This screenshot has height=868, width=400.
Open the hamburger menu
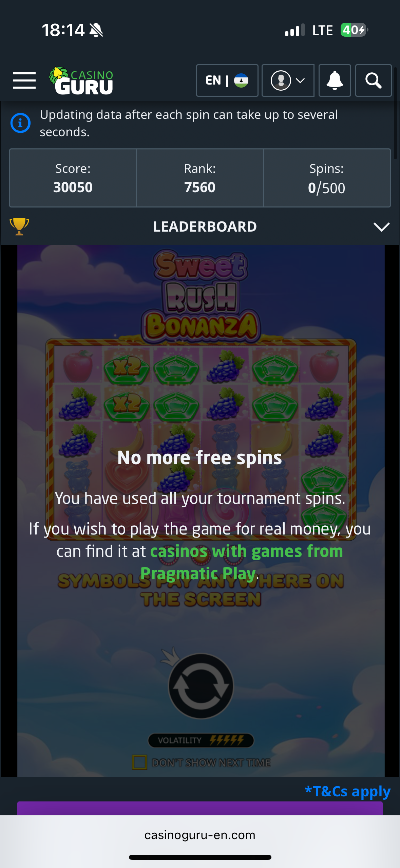[24, 80]
